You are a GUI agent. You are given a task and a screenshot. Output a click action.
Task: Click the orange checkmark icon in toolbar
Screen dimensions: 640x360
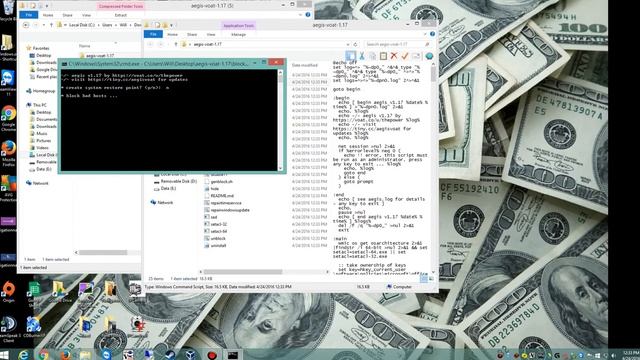click(x=405, y=56)
